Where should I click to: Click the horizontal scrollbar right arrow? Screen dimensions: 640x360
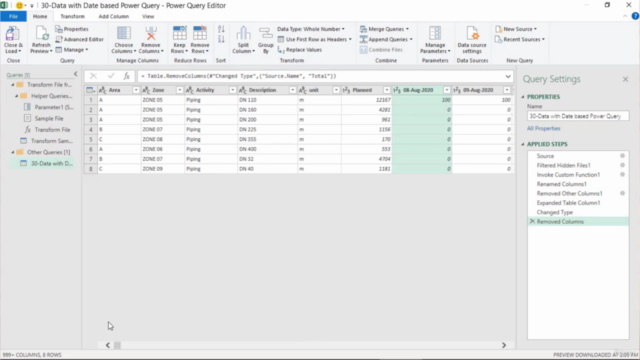[504, 345]
